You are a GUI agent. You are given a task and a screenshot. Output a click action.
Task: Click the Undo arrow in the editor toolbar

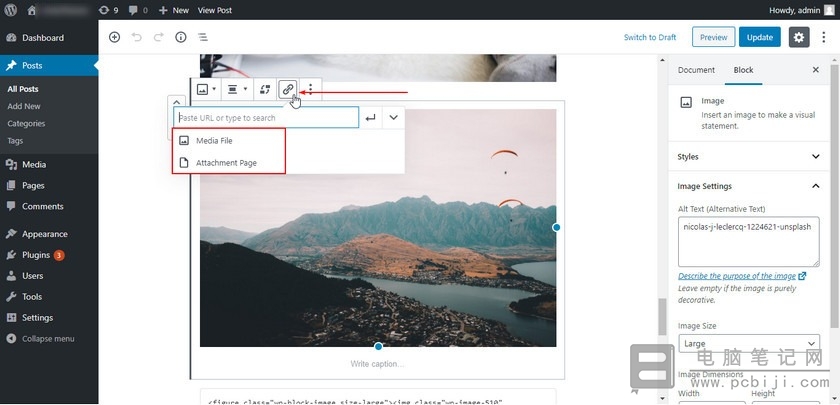[x=137, y=37]
